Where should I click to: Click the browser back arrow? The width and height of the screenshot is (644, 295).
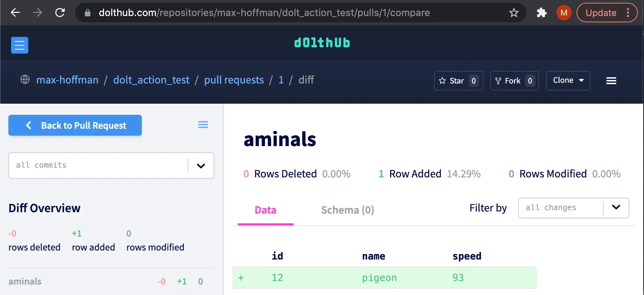[x=15, y=13]
